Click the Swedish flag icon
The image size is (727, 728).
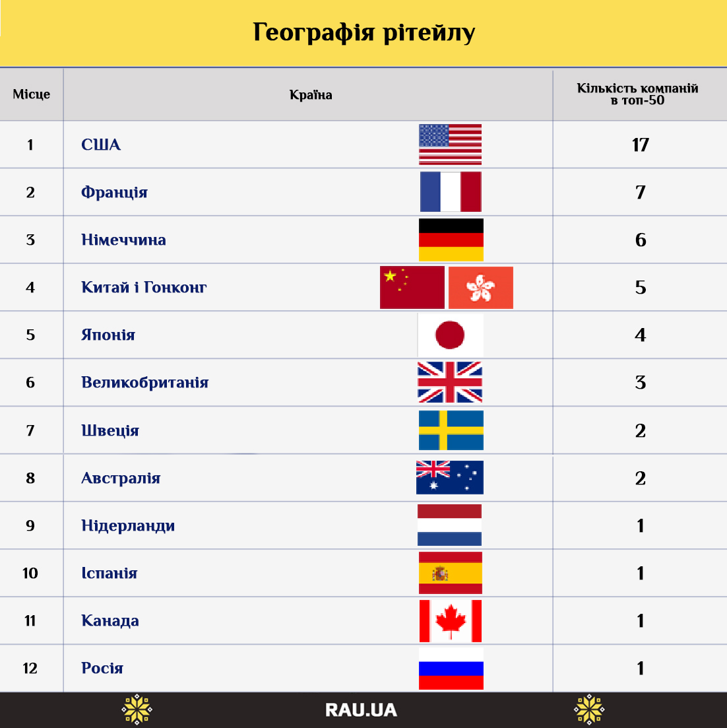click(451, 430)
